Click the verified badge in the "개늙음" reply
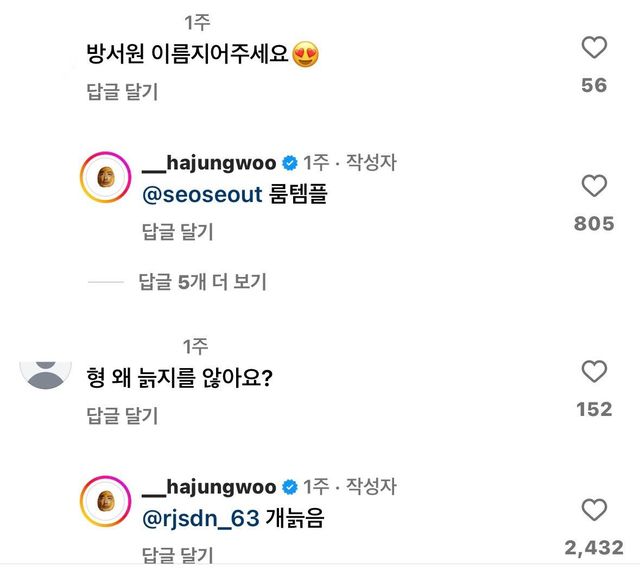This screenshot has width=640, height=580. (x=290, y=487)
